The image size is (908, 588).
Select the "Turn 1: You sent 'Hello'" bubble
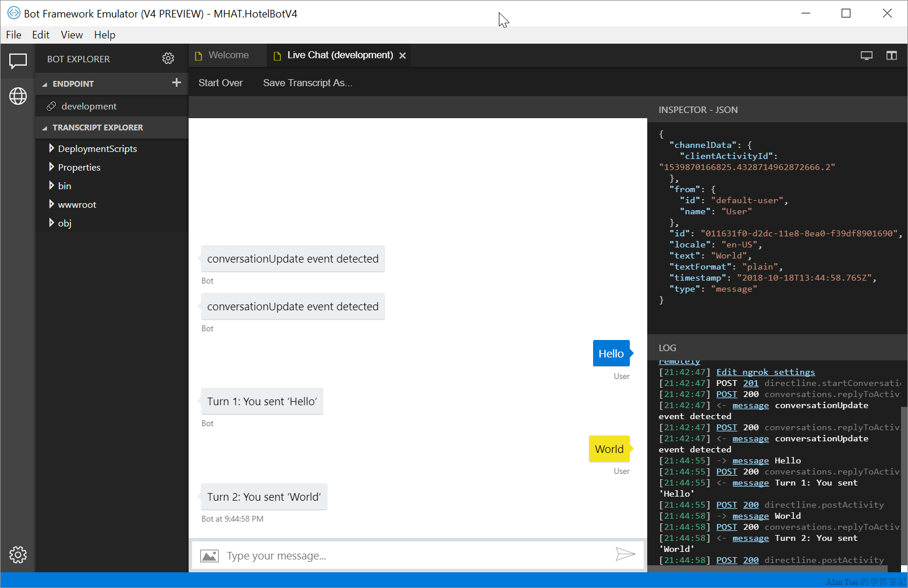pos(262,401)
